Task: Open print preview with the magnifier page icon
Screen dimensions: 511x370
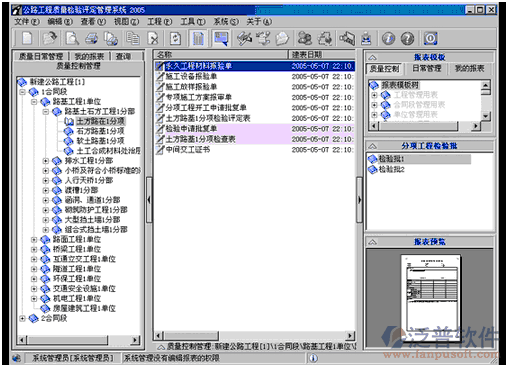Action: 72,38
